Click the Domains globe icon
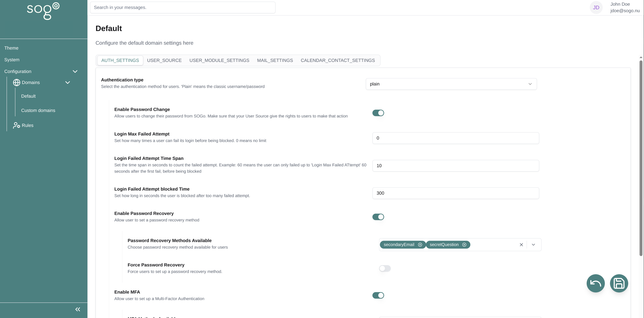The width and height of the screenshot is (644, 318). point(16,83)
